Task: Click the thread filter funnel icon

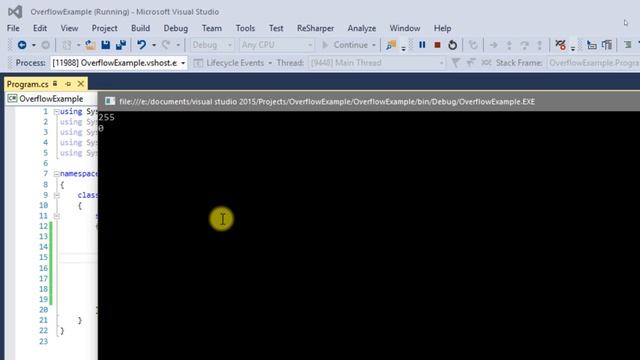Action: pyautogui.click(x=456, y=63)
